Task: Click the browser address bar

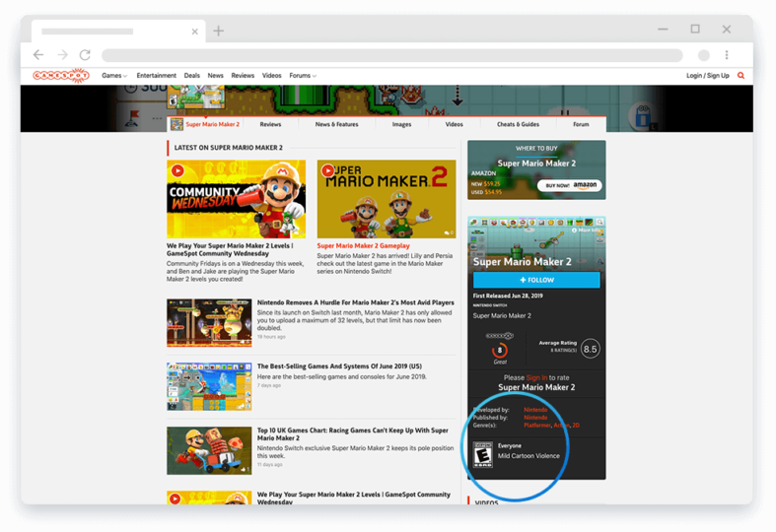Action: tap(392, 55)
